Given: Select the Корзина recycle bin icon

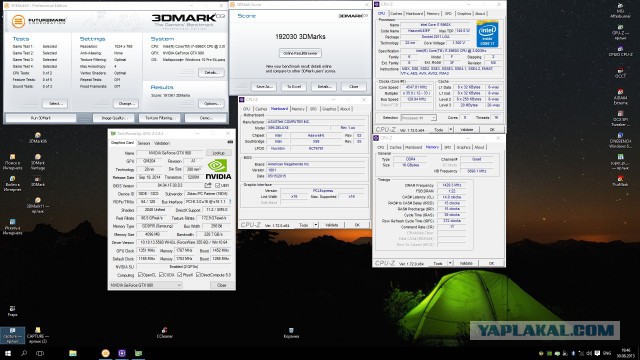Looking at the screenshot, I should coord(291,333).
